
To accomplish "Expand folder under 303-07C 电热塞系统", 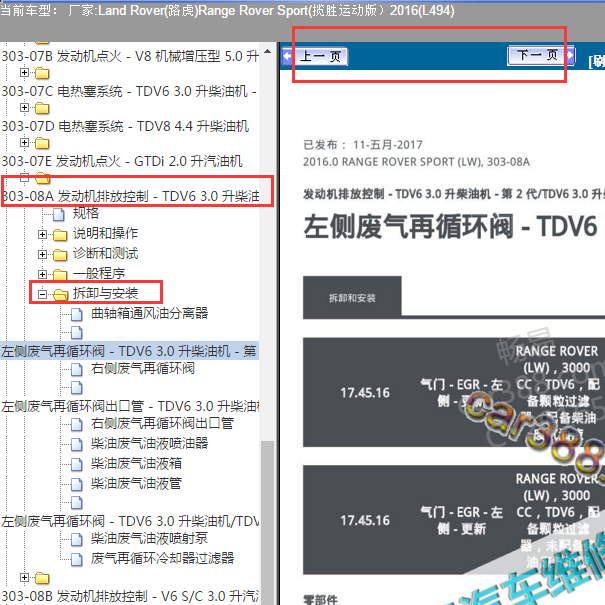I will 24,108.
